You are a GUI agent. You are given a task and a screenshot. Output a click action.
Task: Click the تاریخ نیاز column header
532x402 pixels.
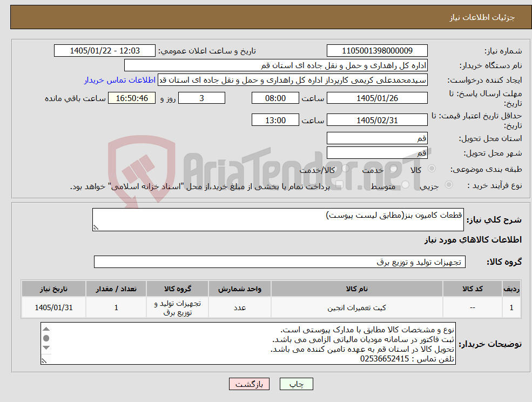[x=53, y=289]
